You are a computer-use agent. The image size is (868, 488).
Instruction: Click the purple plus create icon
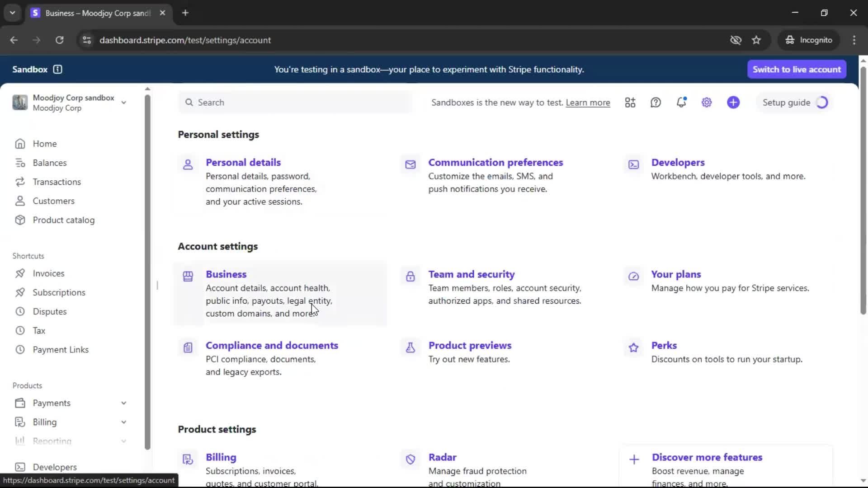733,103
